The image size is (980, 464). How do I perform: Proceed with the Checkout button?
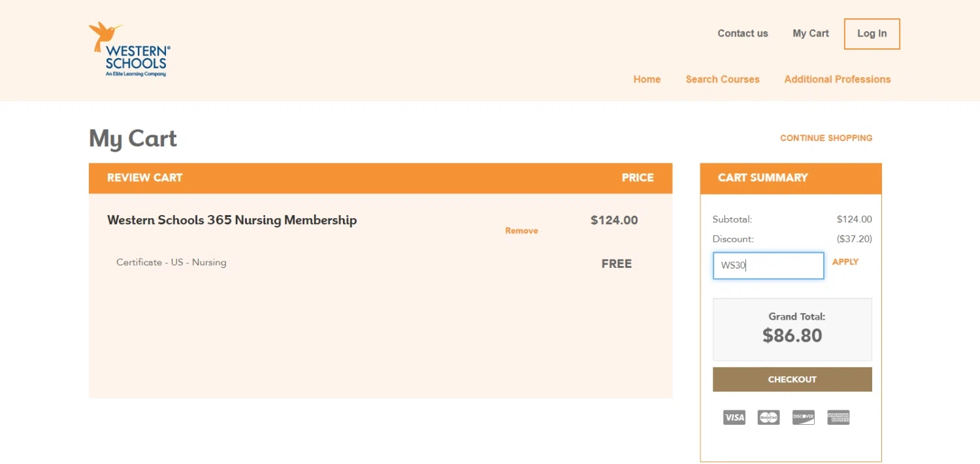(792, 379)
